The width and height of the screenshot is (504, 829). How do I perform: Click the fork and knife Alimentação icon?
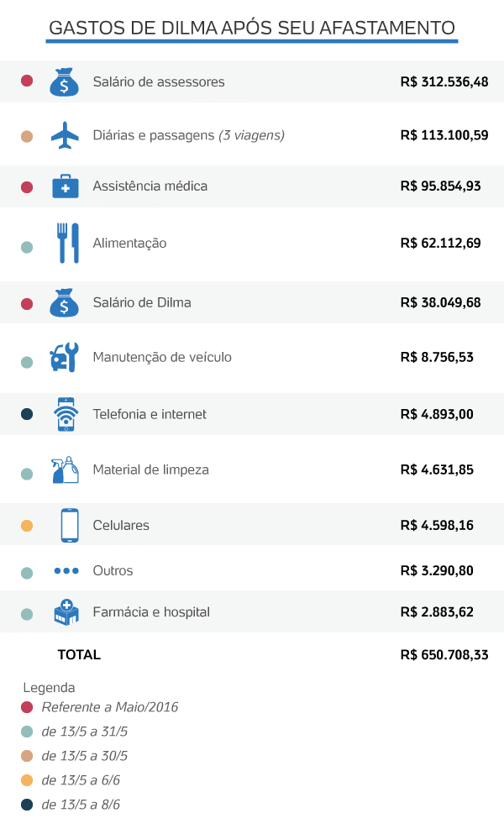67,244
